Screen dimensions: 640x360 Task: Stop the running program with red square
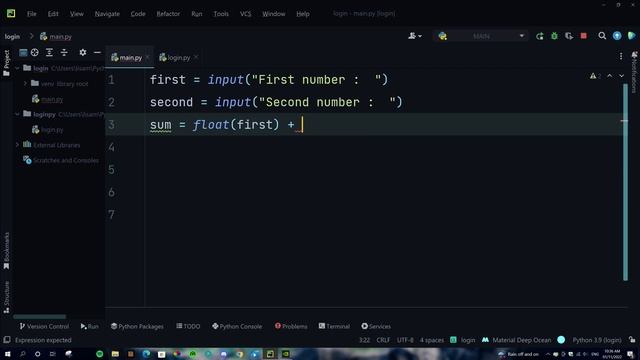coord(584,36)
